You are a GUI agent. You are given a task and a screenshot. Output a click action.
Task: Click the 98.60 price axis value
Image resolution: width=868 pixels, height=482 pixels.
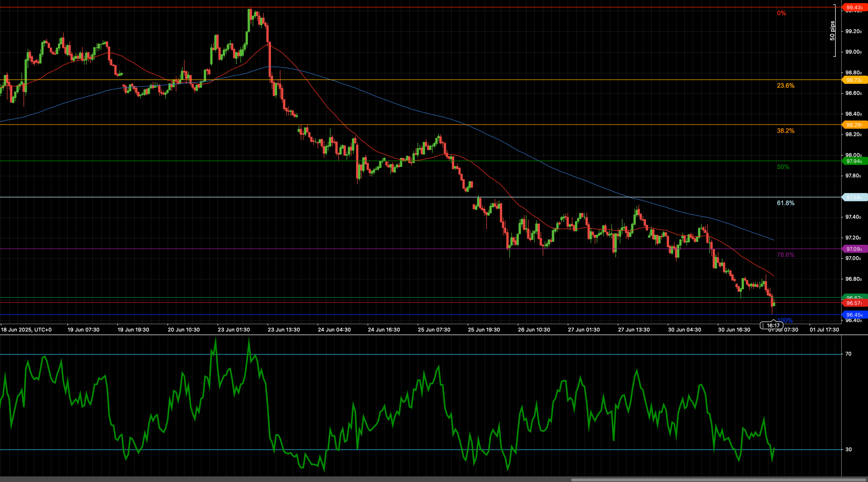pyautogui.click(x=853, y=93)
